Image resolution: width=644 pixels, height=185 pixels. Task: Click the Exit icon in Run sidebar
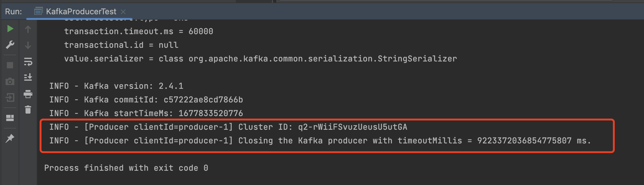pyautogui.click(x=10, y=98)
